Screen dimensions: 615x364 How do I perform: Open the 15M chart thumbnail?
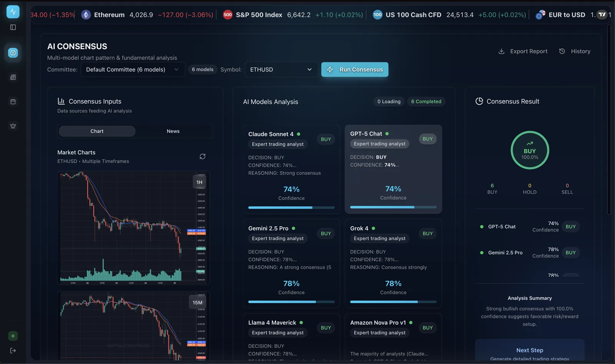tap(133, 326)
